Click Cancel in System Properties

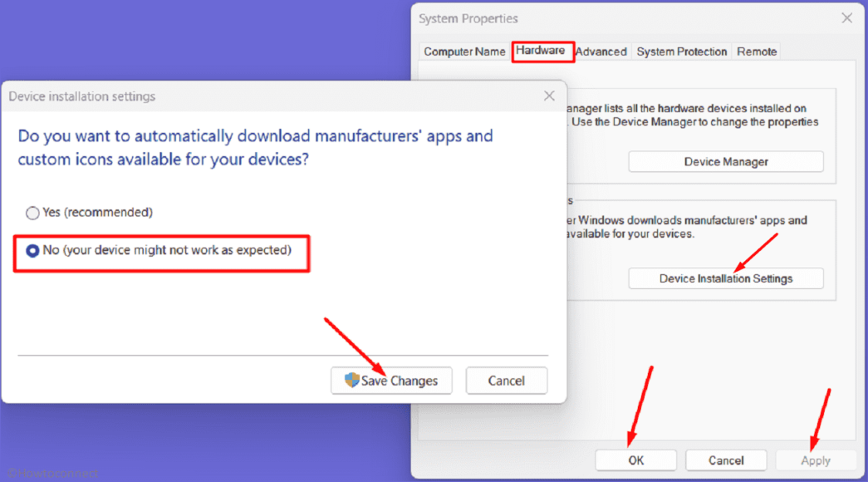(x=725, y=460)
